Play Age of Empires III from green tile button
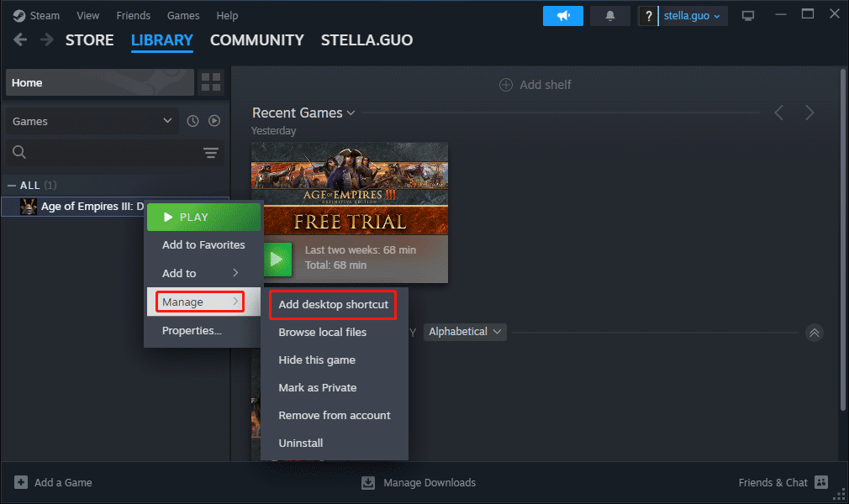849x504 pixels. 277,260
